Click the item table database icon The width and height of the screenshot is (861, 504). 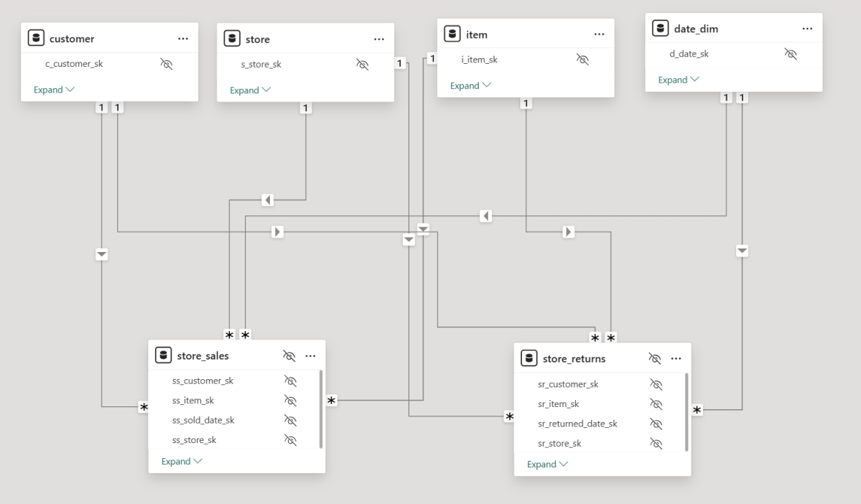(452, 34)
